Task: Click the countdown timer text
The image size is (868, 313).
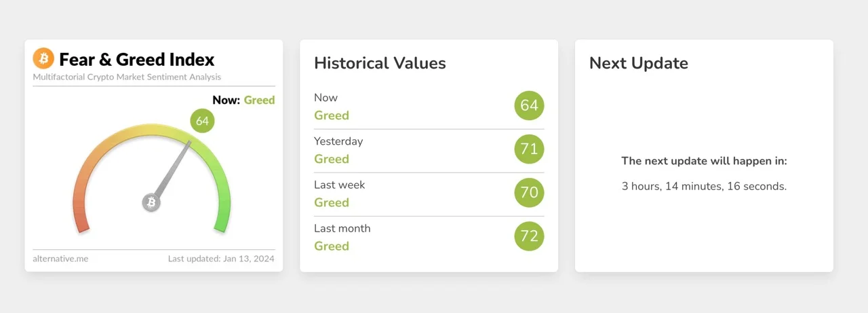Action: [704, 186]
